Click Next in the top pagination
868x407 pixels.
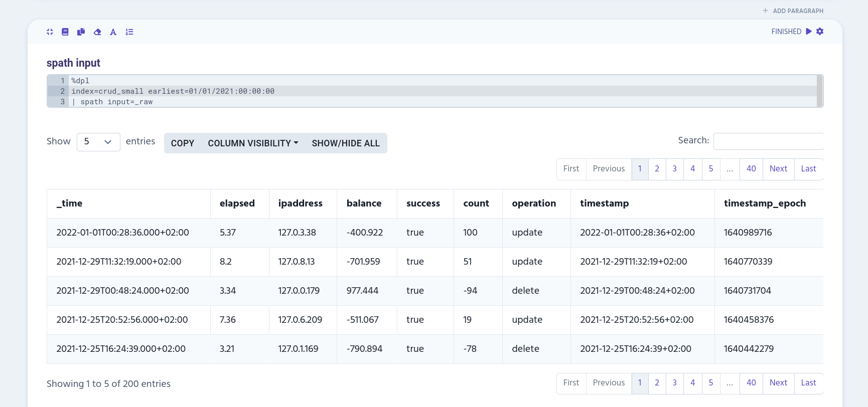[778, 169]
